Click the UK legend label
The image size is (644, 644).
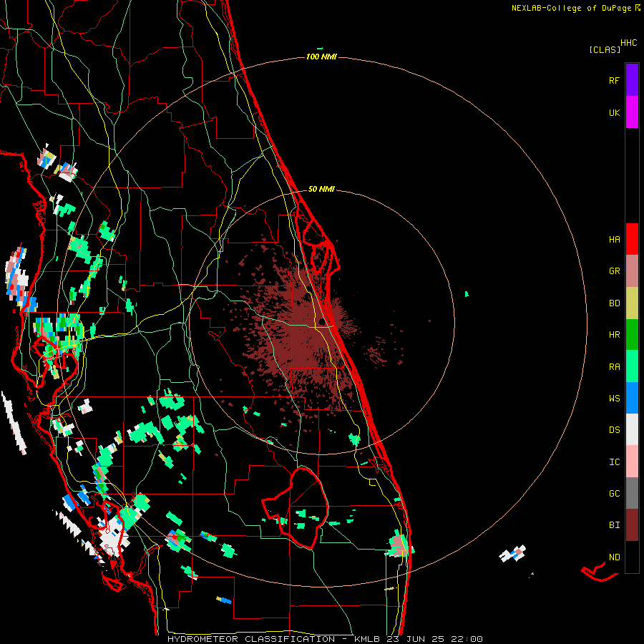pyautogui.click(x=614, y=112)
